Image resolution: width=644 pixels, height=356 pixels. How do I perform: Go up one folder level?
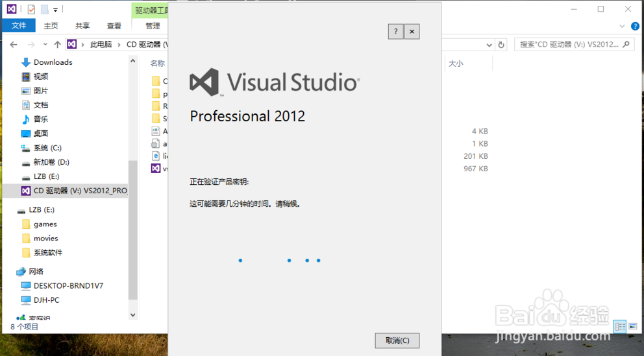click(x=58, y=44)
